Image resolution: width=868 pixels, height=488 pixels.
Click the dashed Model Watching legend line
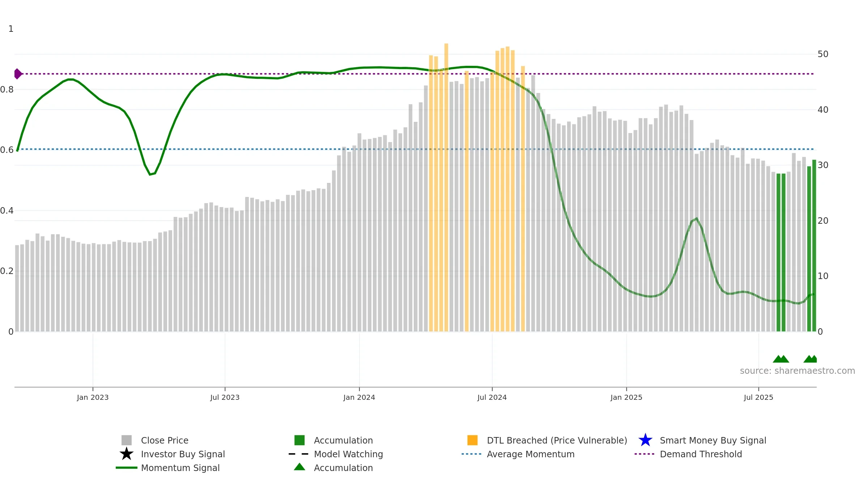(299, 454)
